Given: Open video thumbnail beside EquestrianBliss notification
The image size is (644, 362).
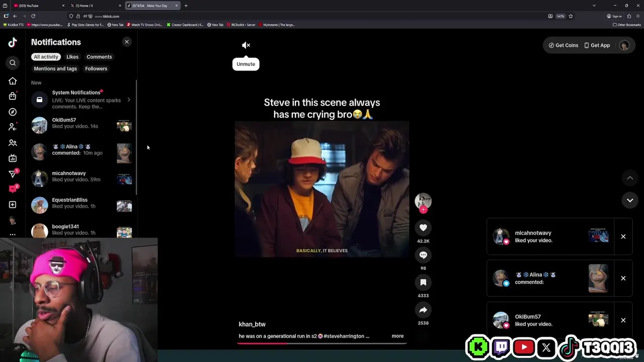Looking at the screenshot, I should tap(124, 206).
